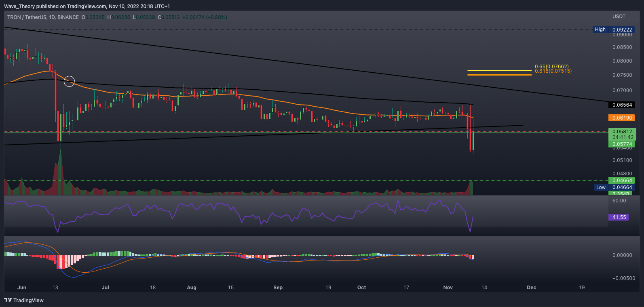Click the TradingView logo at bottom left
Image resolution: width=644 pixels, height=307 pixels.
click(24, 300)
